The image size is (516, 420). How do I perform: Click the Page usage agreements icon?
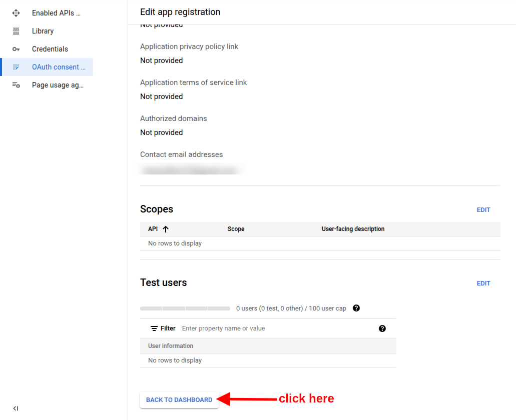click(x=16, y=85)
